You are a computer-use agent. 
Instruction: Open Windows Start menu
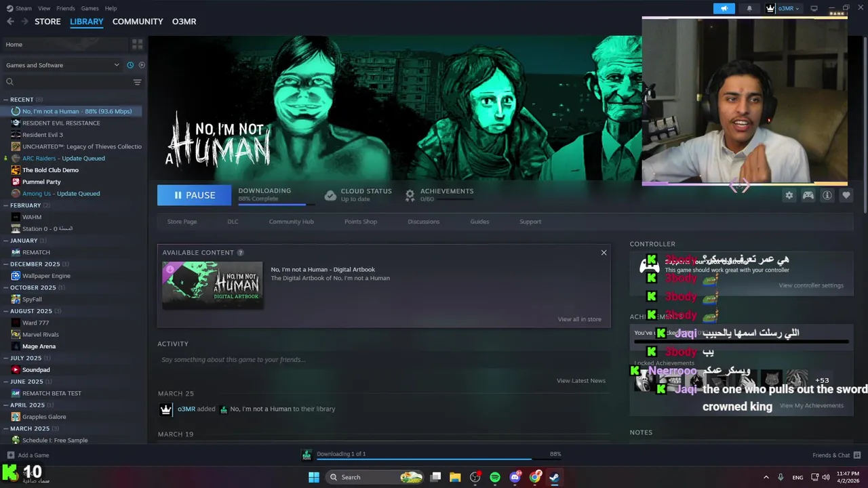click(313, 477)
